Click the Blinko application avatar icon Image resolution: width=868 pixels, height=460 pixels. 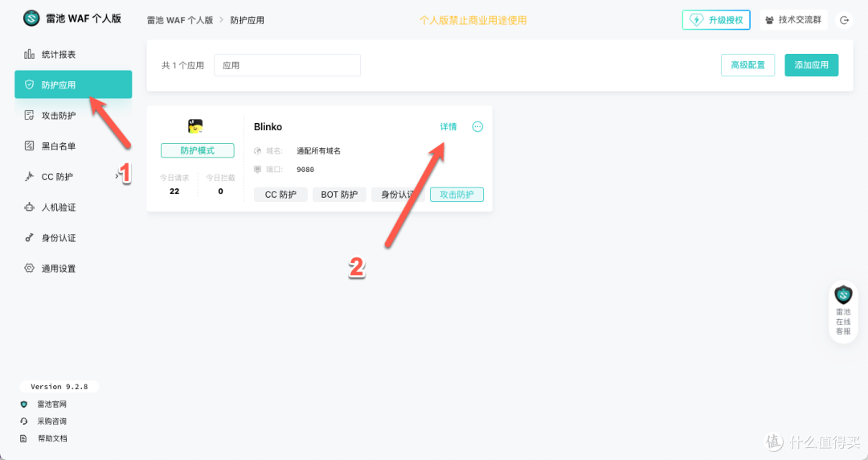195,126
